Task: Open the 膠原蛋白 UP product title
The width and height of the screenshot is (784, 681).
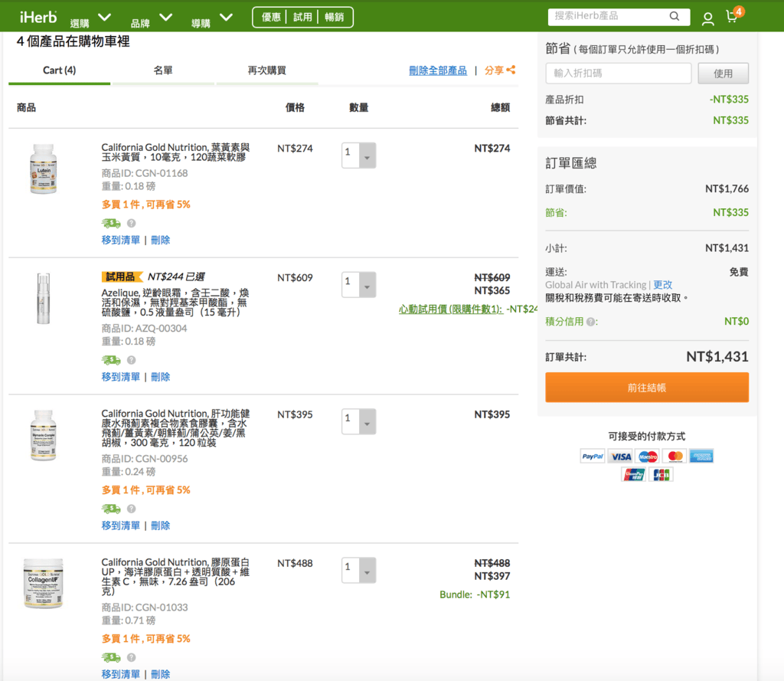Action: pyautogui.click(x=175, y=576)
